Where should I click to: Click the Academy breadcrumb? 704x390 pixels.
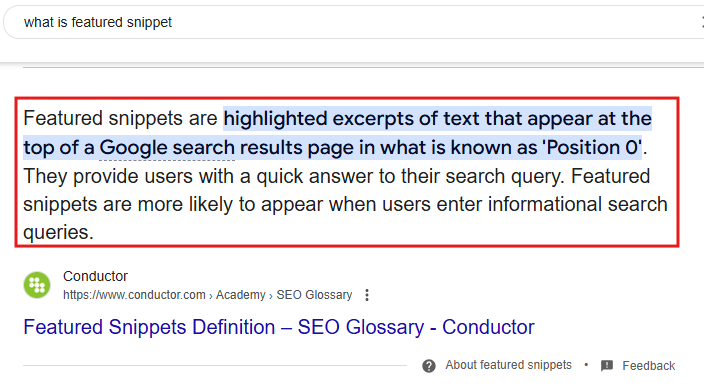241,295
